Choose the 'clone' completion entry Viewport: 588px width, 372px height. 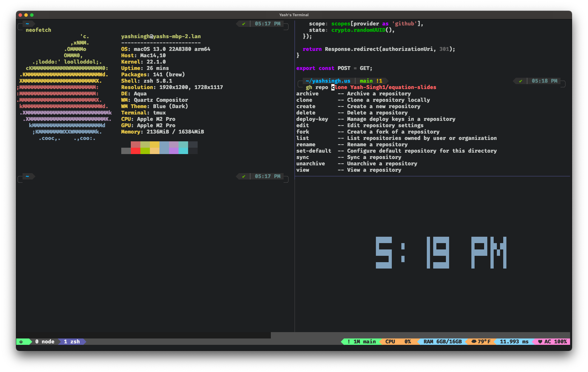363,100
